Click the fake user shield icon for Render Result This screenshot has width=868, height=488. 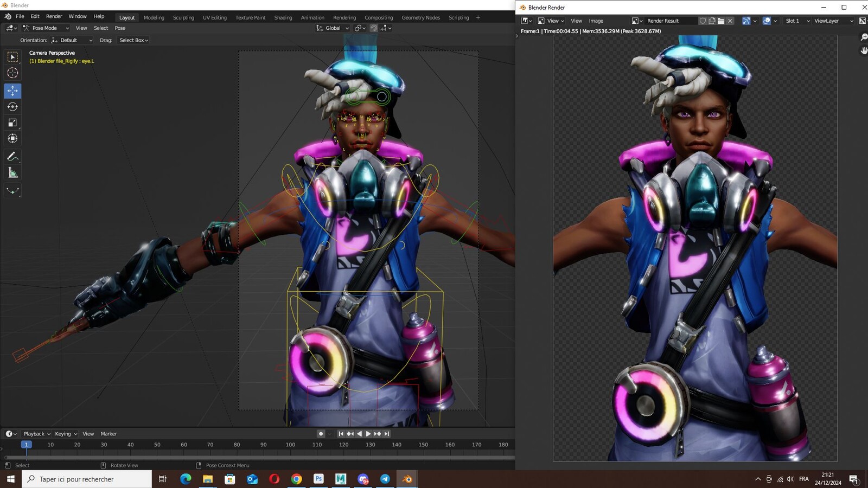coord(703,21)
